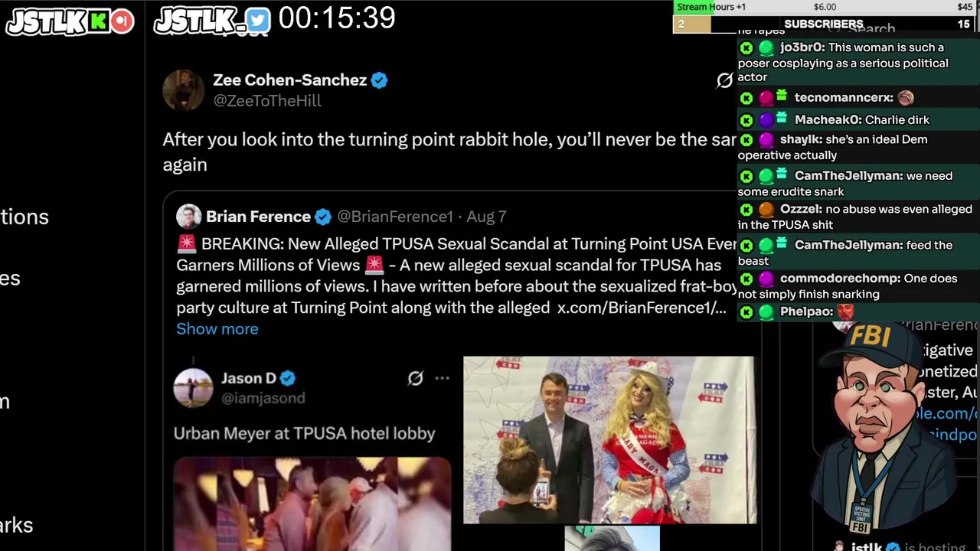Open Brian Ference's profile avatar
Viewport: 980px width, 551px height.
point(188,217)
